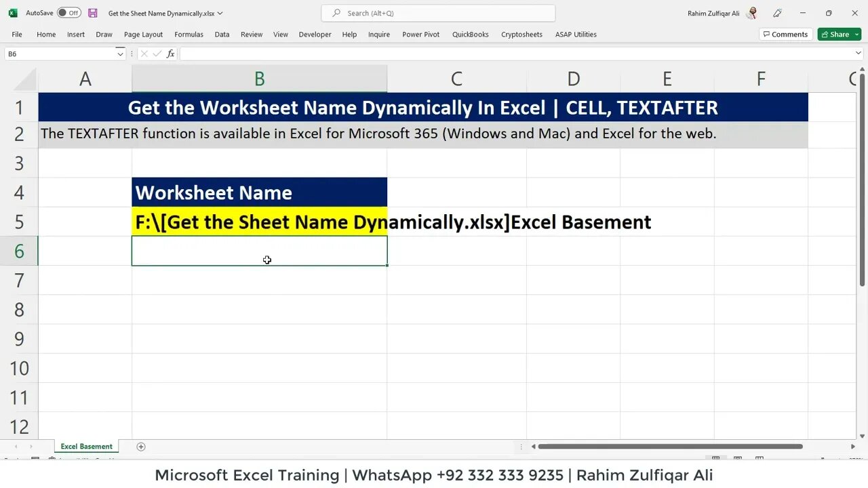Select column E header
868x488 pixels.
coord(667,79)
